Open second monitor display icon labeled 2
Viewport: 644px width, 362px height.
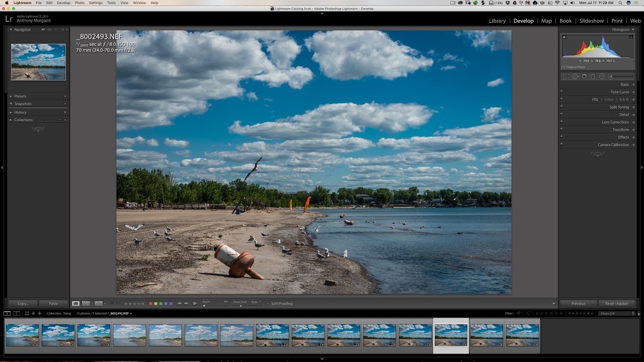coord(16,313)
